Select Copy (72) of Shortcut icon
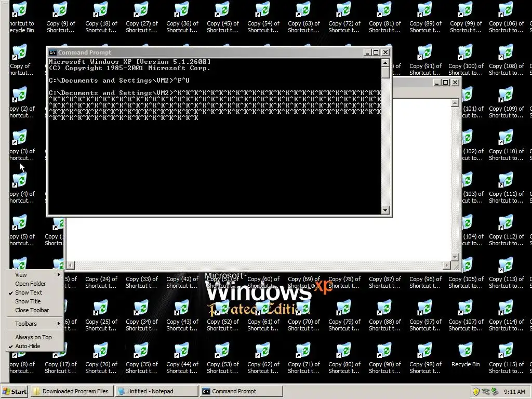 point(344,17)
